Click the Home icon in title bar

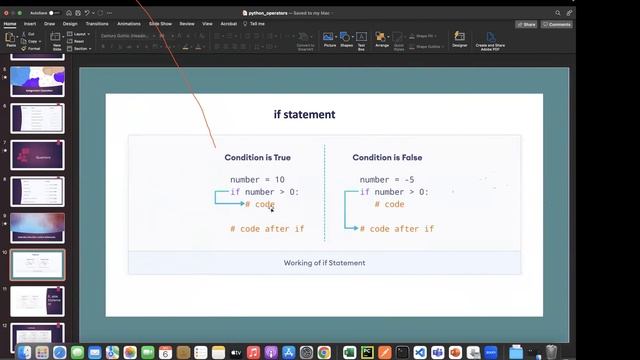pyautogui.click(x=69, y=13)
